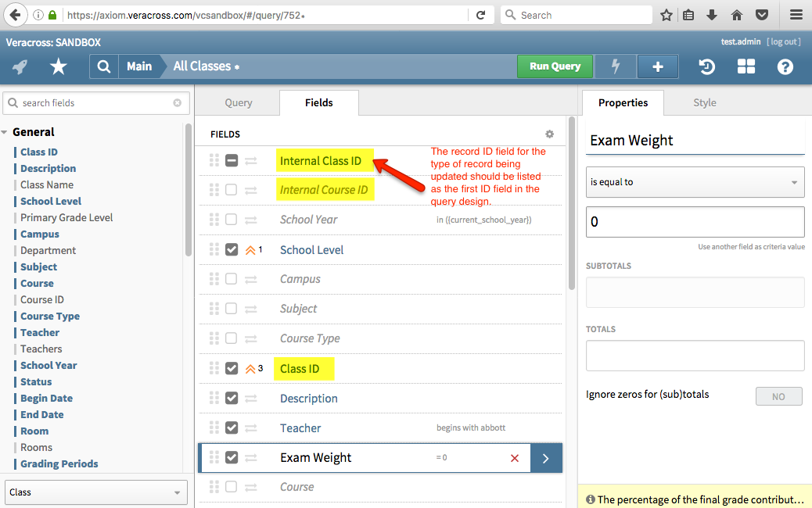Open the grid modules icon

(746, 66)
